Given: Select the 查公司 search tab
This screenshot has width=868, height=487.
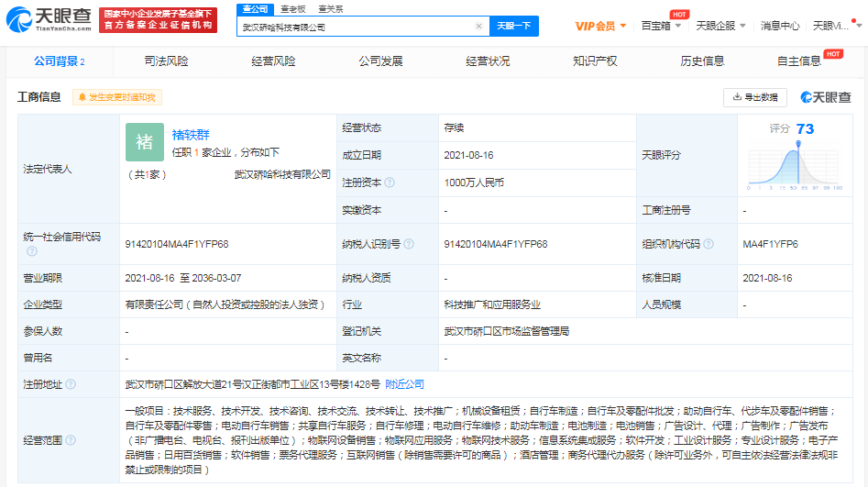Looking at the screenshot, I should point(255,9).
